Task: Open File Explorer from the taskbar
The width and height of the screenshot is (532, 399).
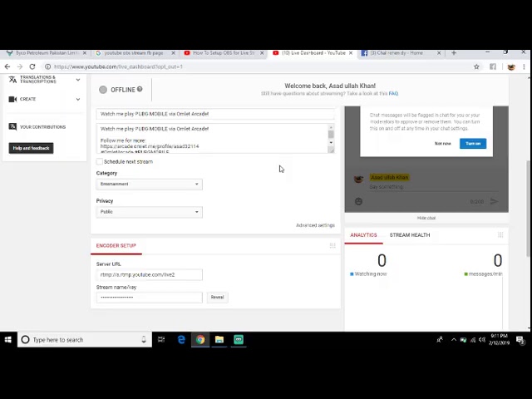Action: click(x=219, y=339)
